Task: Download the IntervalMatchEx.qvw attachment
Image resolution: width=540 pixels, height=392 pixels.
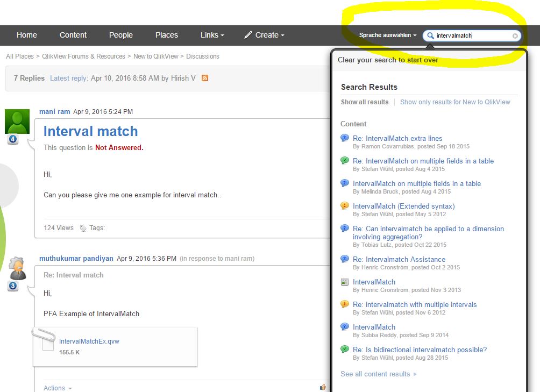Action: point(88,341)
